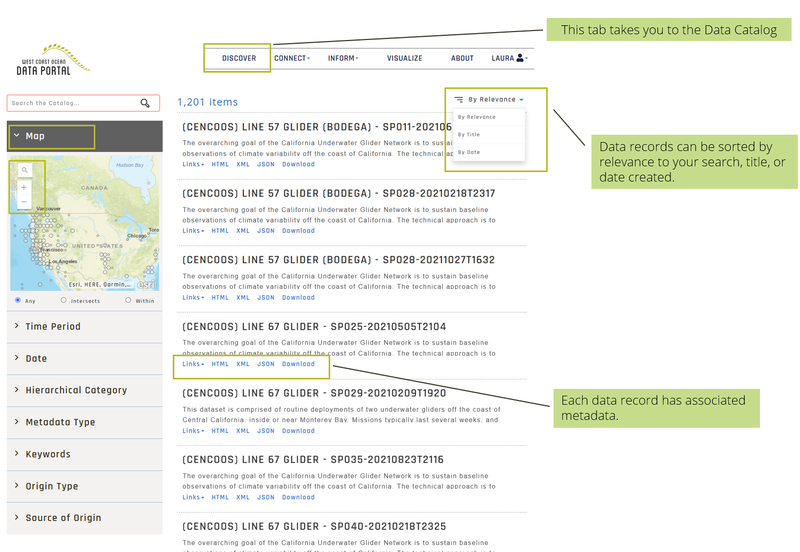Choose By Date in sort list
800x552 pixels.
click(489, 152)
